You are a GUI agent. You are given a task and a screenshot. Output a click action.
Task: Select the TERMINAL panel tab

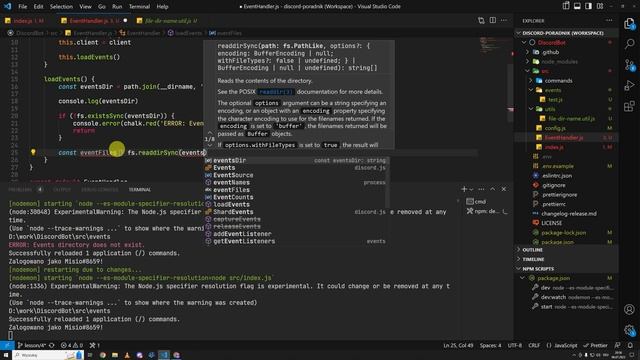(140, 189)
